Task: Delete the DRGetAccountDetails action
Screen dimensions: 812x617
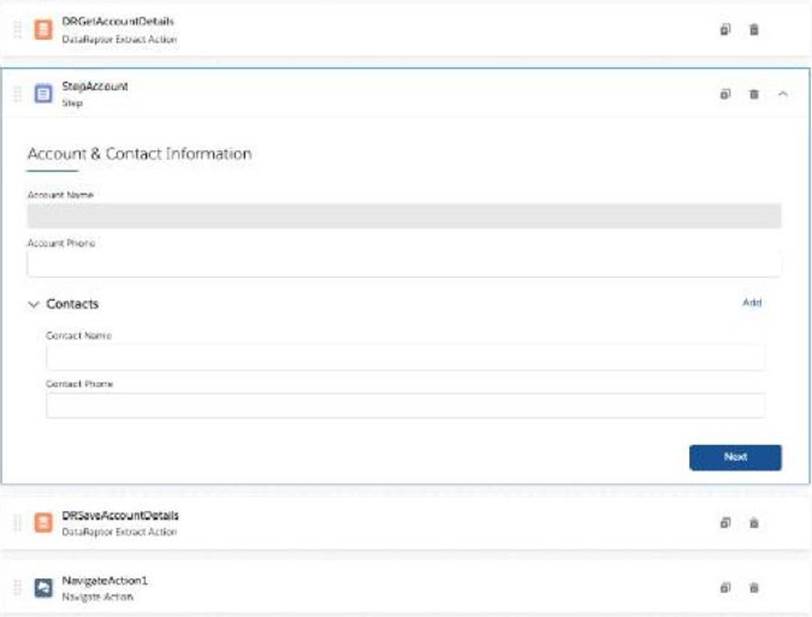Action: [x=754, y=30]
